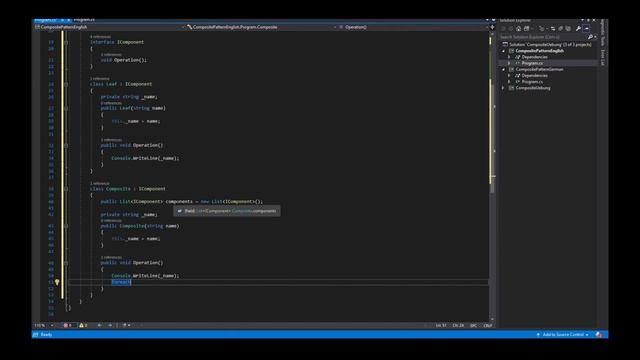Expand Program.cs under CompositePatternEnglish
The height and width of the screenshot is (360, 640).
[x=509, y=63]
